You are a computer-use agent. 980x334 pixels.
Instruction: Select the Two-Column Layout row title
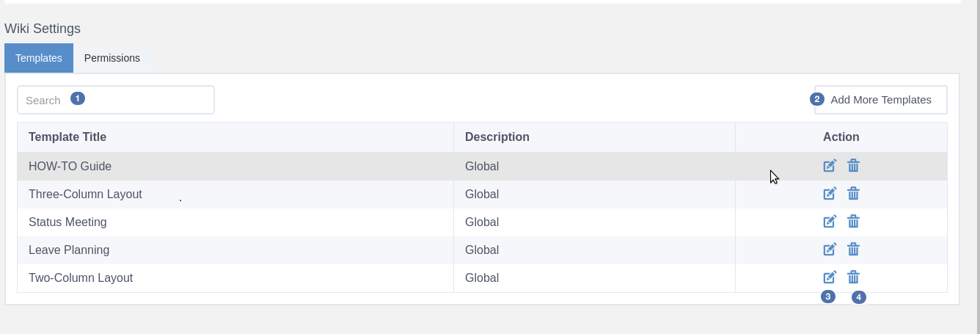pyautogui.click(x=81, y=278)
